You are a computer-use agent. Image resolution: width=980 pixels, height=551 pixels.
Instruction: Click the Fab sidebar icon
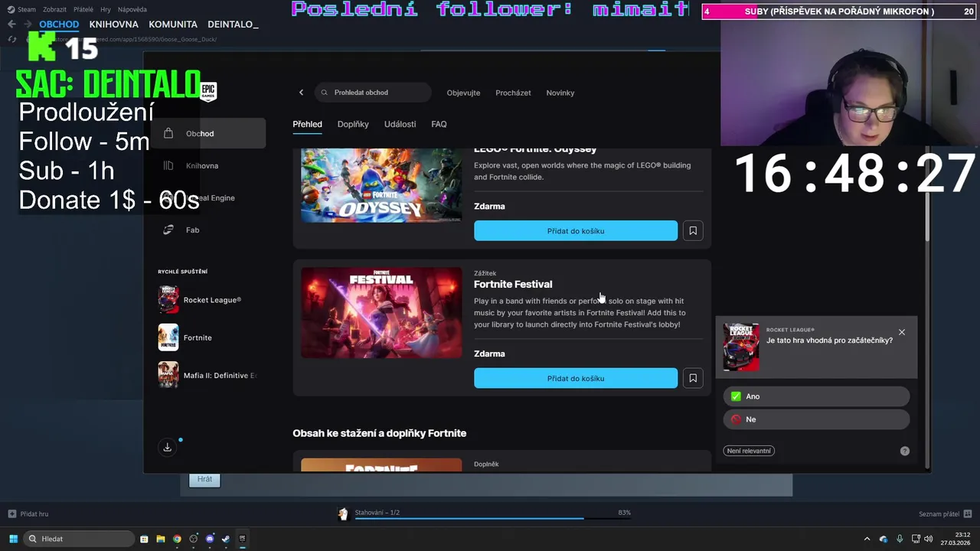pyautogui.click(x=168, y=230)
